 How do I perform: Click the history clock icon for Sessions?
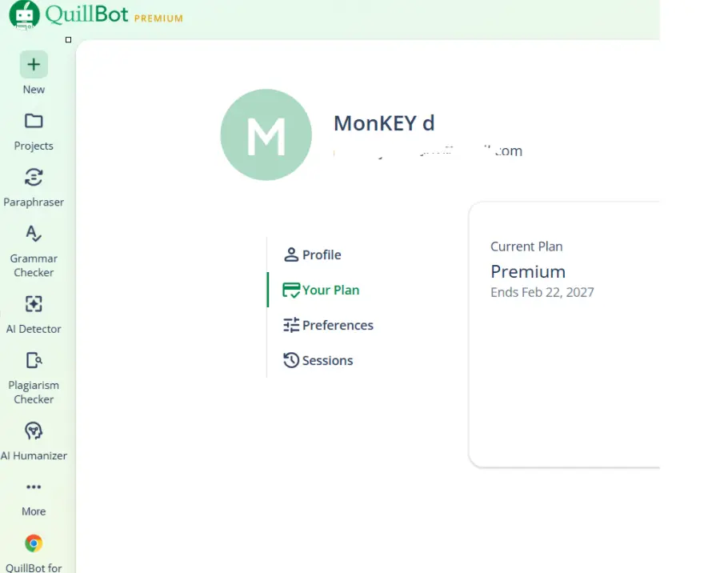(291, 360)
